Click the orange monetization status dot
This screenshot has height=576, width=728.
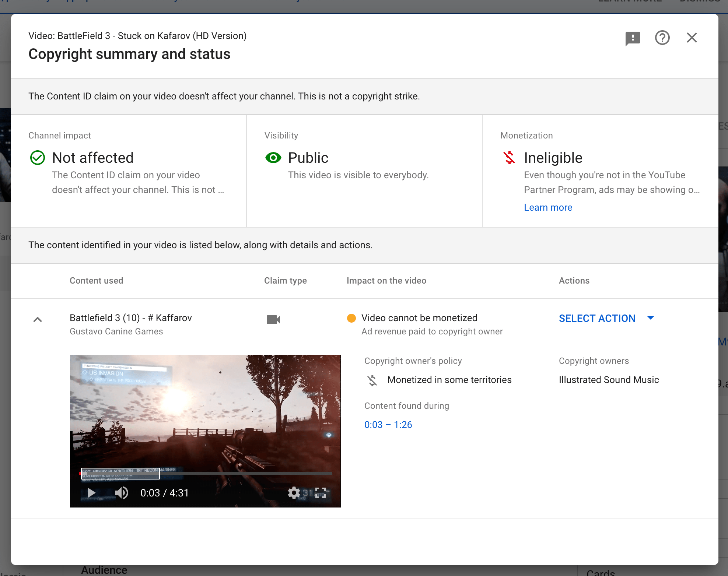point(351,318)
